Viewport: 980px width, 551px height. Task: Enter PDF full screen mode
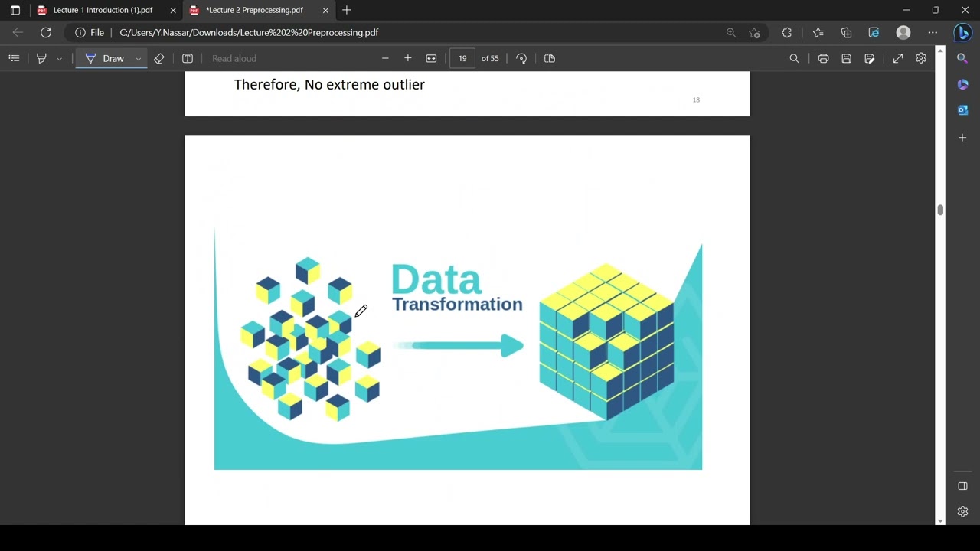pyautogui.click(x=898, y=58)
